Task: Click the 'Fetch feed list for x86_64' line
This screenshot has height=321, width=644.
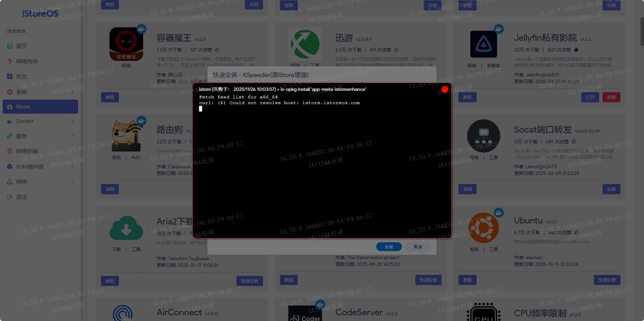Action: pyautogui.click(x=238, y=97)
